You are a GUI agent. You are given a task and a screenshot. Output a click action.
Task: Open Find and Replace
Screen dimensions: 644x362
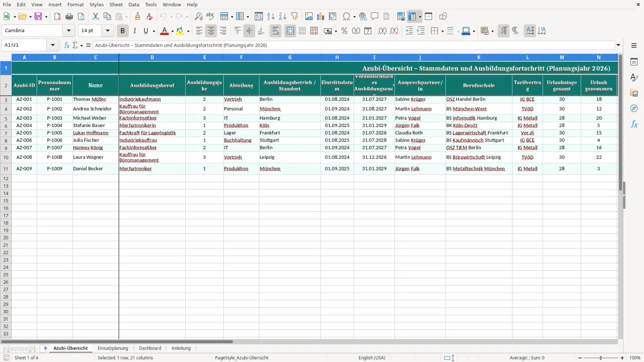pyautogui.click(x=199, y=17)
